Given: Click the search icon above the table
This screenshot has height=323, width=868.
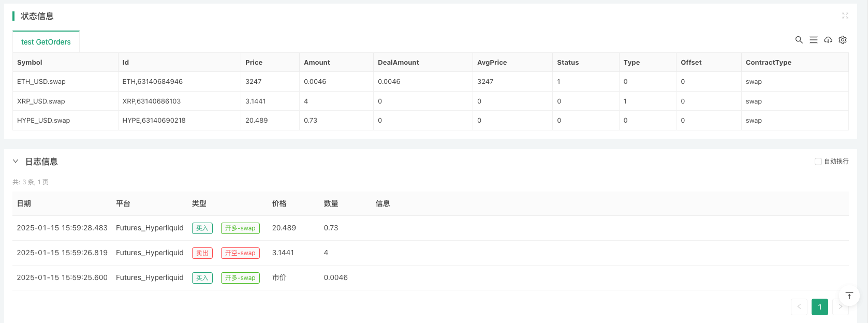Looking at the screenshot, I should (x=799, y=40).
